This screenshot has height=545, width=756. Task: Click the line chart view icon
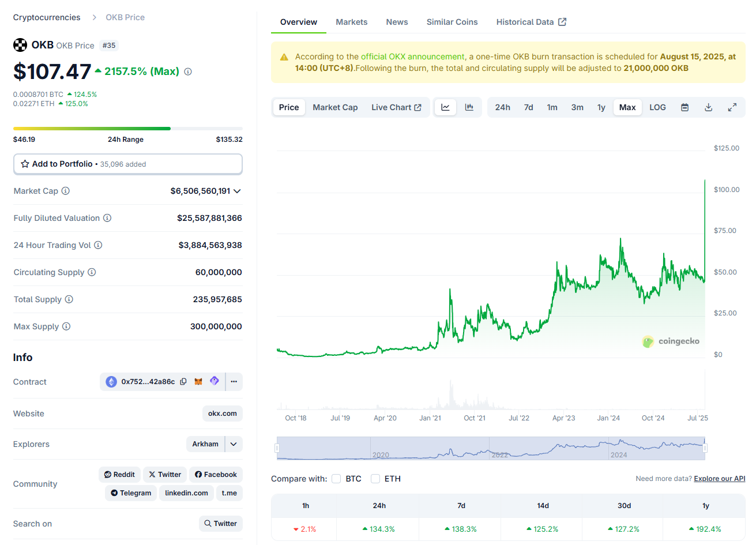pyautogui.click(x=445, y=107)
